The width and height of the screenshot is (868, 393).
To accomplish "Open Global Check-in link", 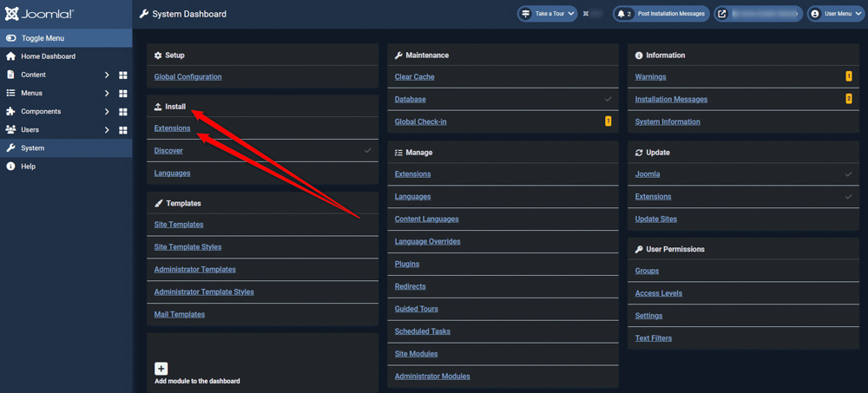I will [421, 121].
